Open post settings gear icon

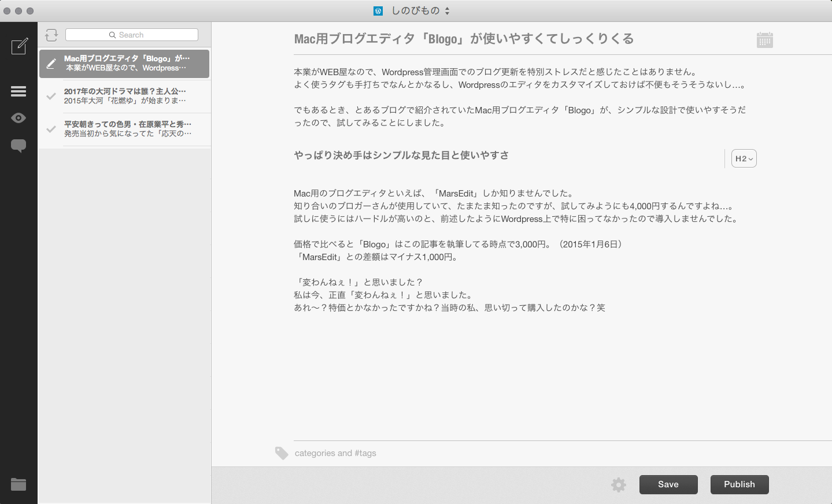[x=619, y=484]
